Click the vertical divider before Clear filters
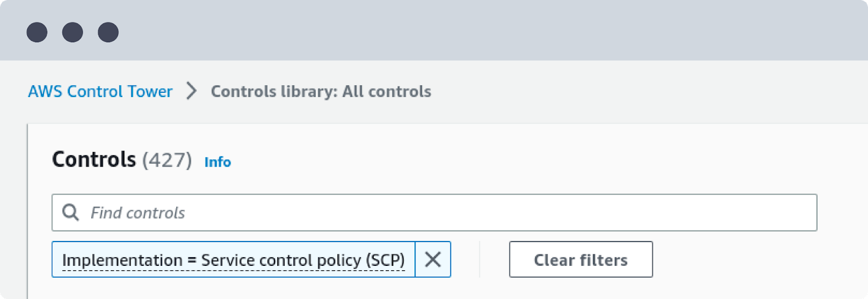This screenshot has height=299, width=868. point(480,259)
